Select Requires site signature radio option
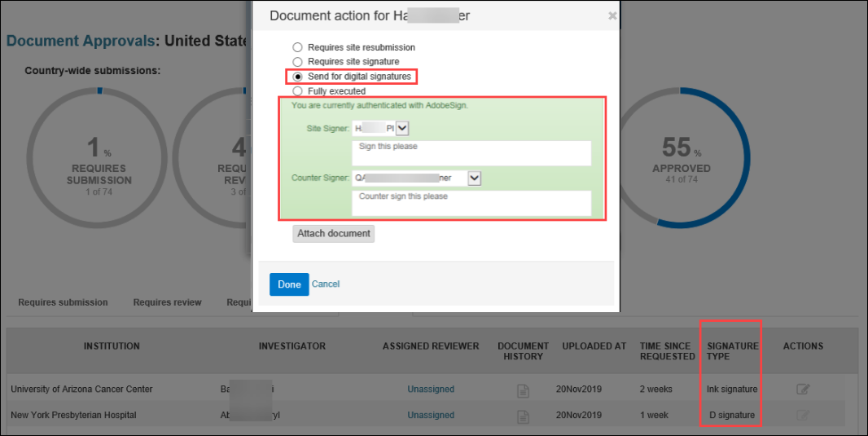Screen dimensions: 868x436 tap(298, 61)
